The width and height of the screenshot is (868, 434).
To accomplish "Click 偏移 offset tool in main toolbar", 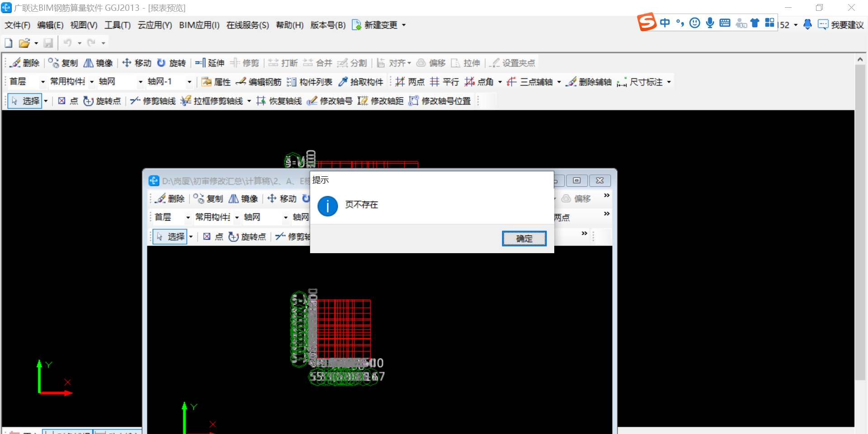I will [431, 63].
